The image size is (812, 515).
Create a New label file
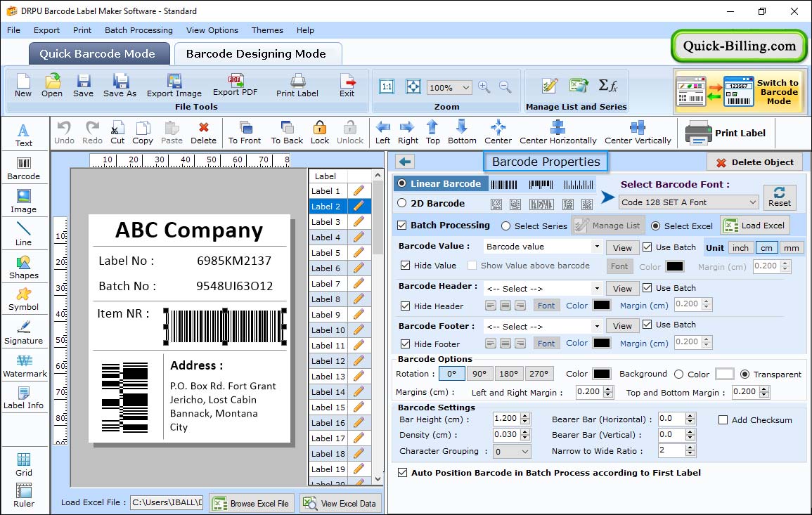[23, 86]
